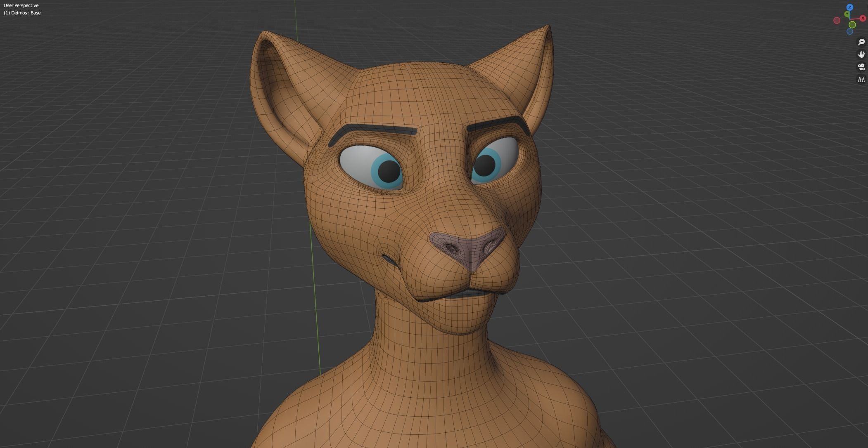Click the zoom magnifier viewport icon

(x=861, y=42)
